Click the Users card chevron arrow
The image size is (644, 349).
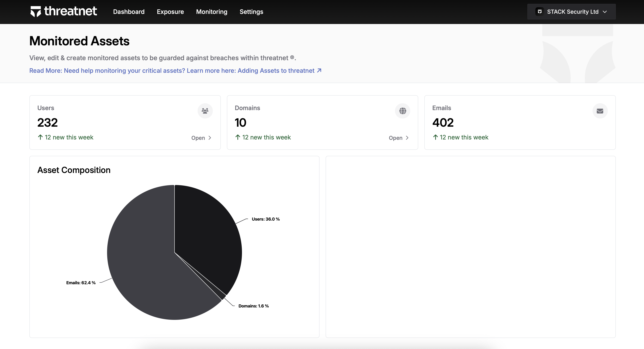[210, 138]
